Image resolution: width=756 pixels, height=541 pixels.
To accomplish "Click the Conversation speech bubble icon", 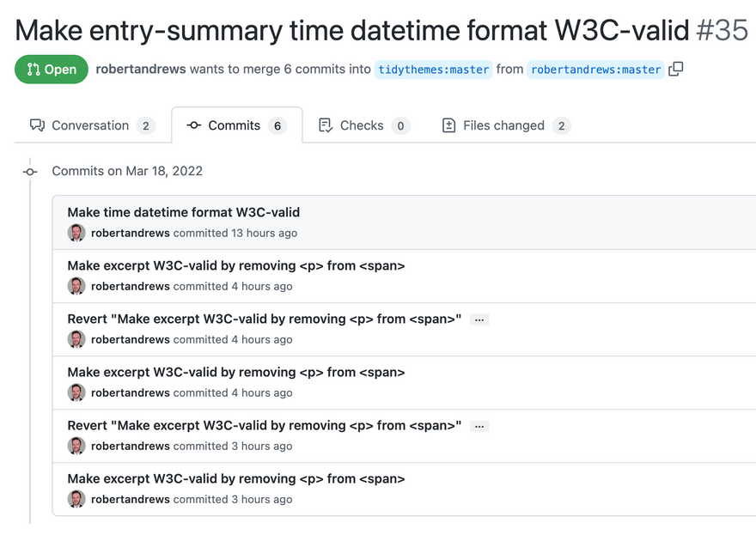I will tap(37, 125).
